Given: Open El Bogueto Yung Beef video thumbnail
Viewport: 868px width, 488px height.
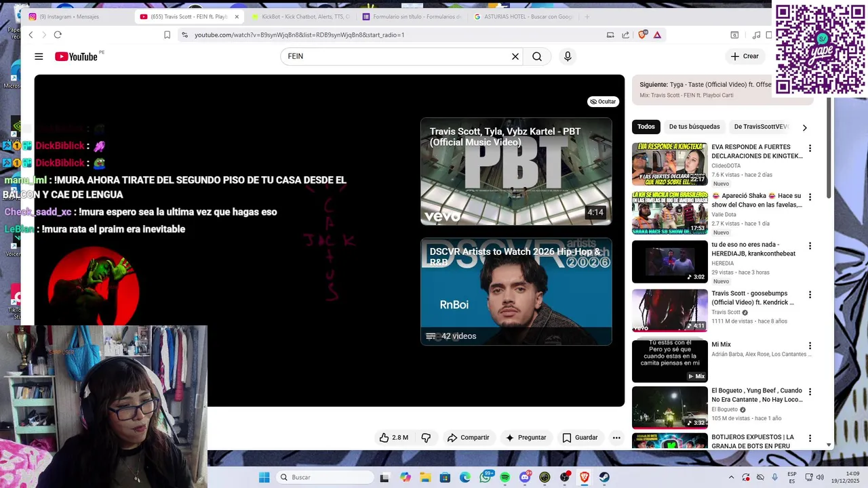Looking at the screenshot, I should (x=670, y=407).
